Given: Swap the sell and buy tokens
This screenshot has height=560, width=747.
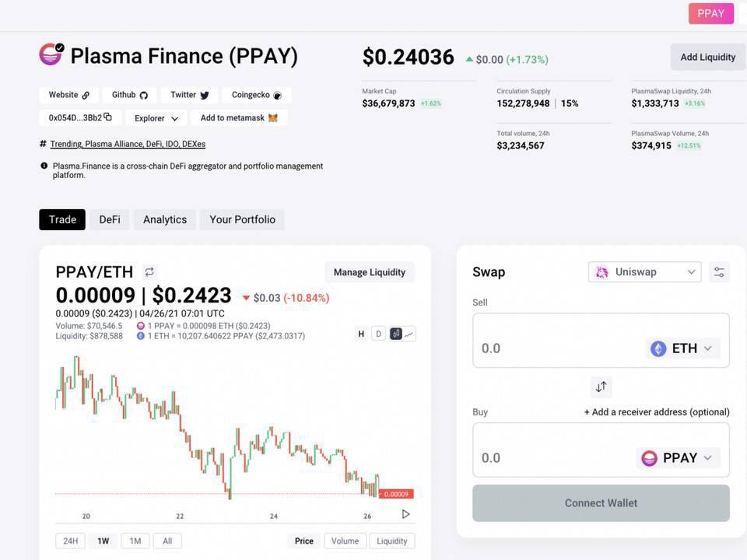Looking at the screenshot, I should pyautogui.click(x=601, y=387).
